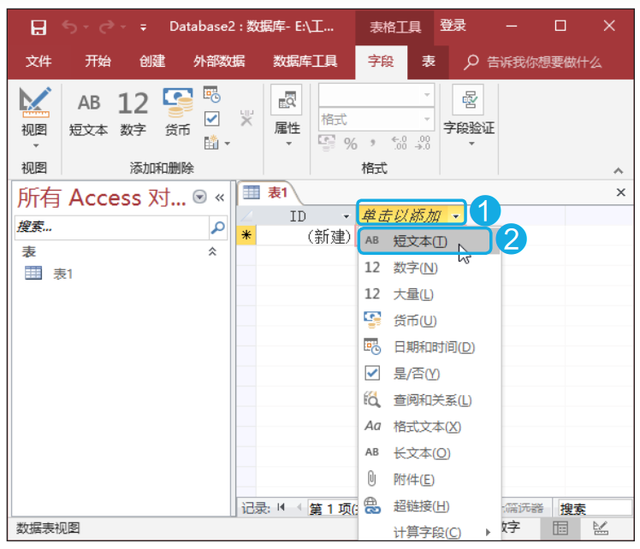Expand the Format (格式) combo box
Screen dimensions: 640x549
pyautogui.click(x=427, y=119)
